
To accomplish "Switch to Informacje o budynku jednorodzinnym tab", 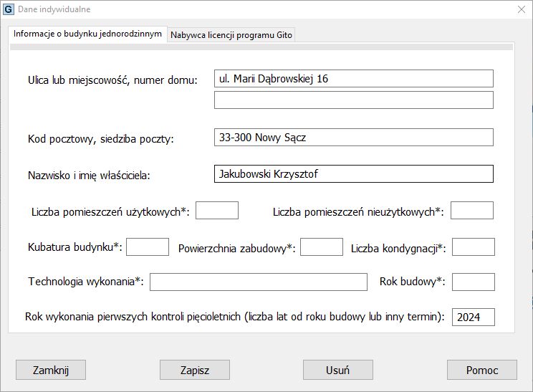I will (x=87, y=34).
